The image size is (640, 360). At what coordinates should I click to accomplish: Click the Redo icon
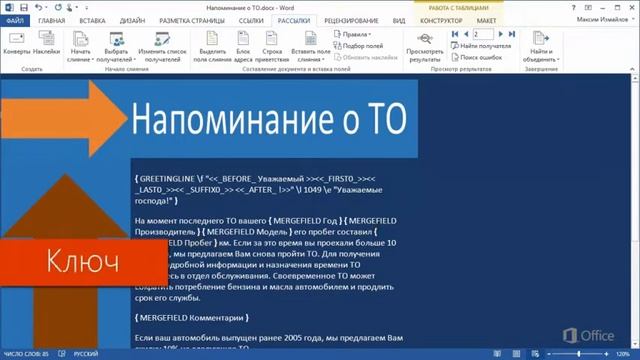point(58,7)
